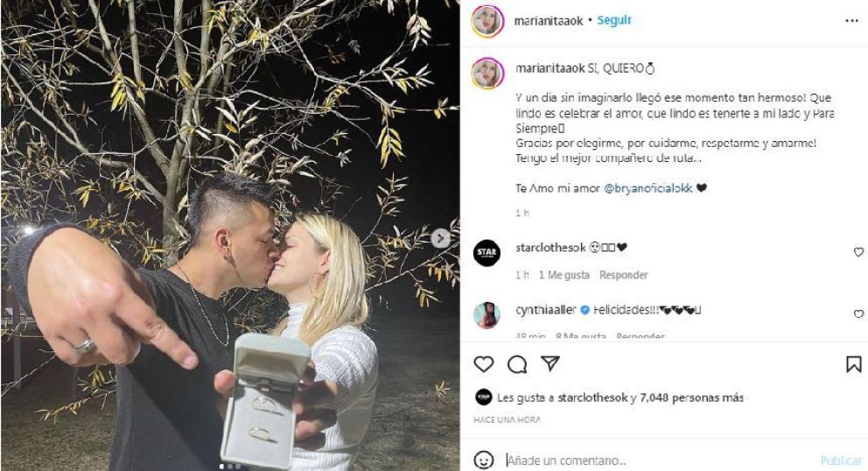Share the post using paper plane icon
Viewport: 868px width, 471px height.
pyautogui.click(x=549, y=363)
